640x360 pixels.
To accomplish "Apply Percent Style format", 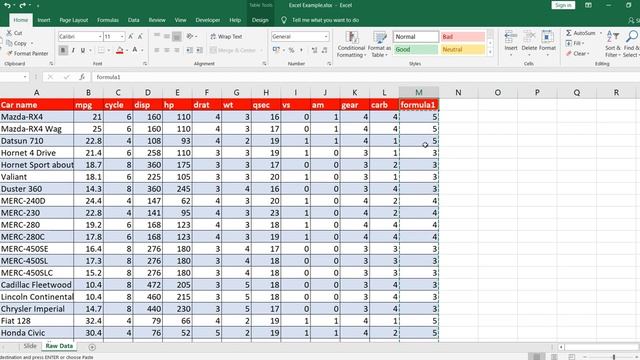I will (291, 50).
